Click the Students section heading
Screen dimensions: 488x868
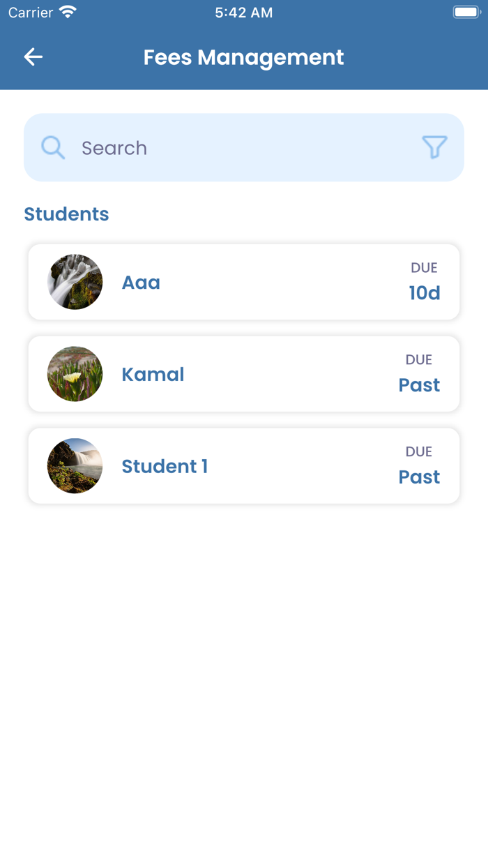(x=66, y=214)
